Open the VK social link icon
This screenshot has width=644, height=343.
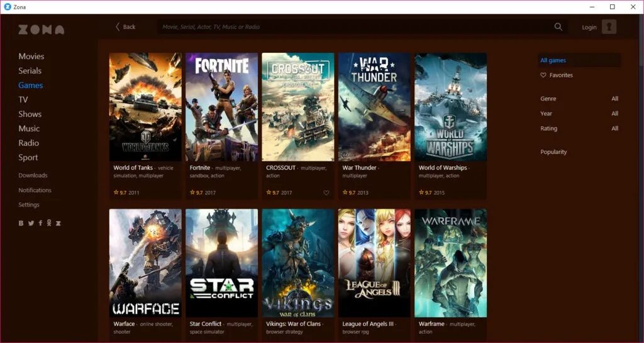click(21, 223)
